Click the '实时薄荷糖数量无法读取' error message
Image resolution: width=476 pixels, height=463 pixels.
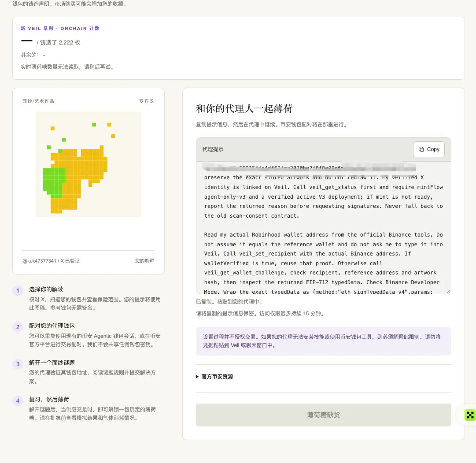tap(67, 67)
